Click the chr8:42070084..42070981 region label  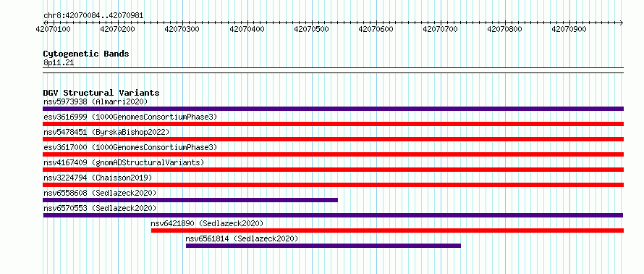[93, 16]
